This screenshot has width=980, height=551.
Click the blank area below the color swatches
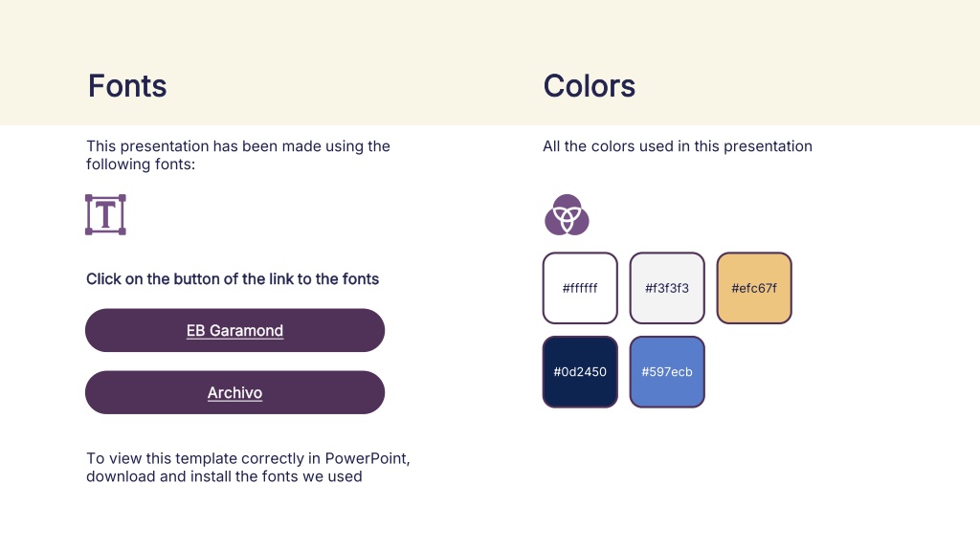pos(687,474)
